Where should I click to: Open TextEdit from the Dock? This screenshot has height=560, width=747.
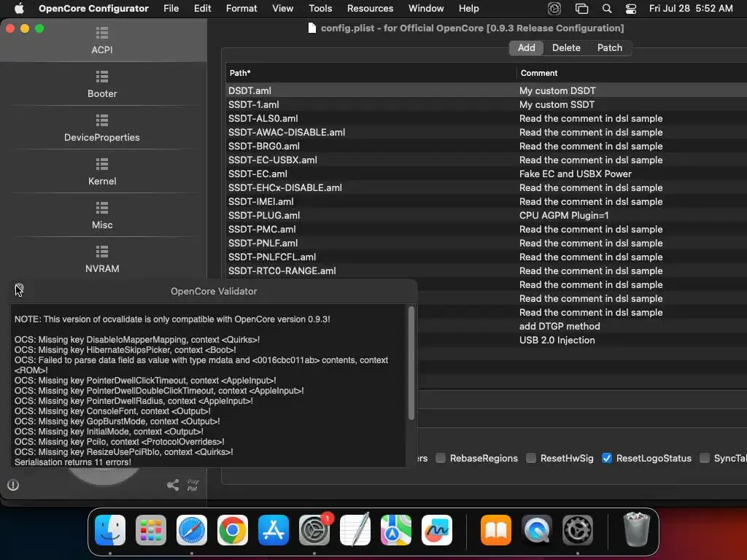(355, 530)
